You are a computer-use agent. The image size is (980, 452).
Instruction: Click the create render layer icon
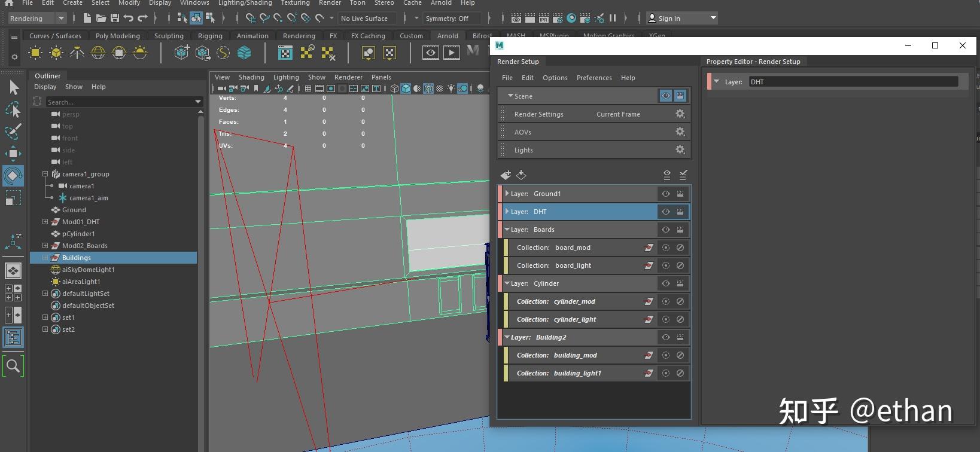tap(506, 175)
